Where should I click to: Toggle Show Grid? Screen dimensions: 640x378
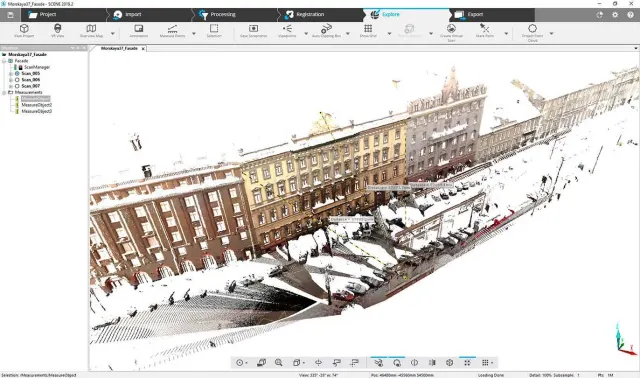[x=368, y=31]
